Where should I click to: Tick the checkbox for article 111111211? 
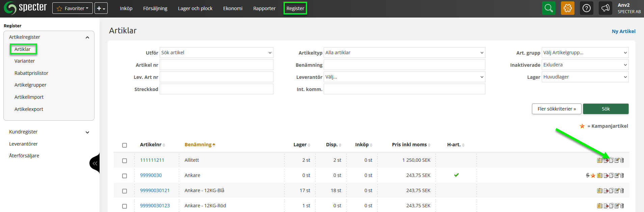coord(125,161)
